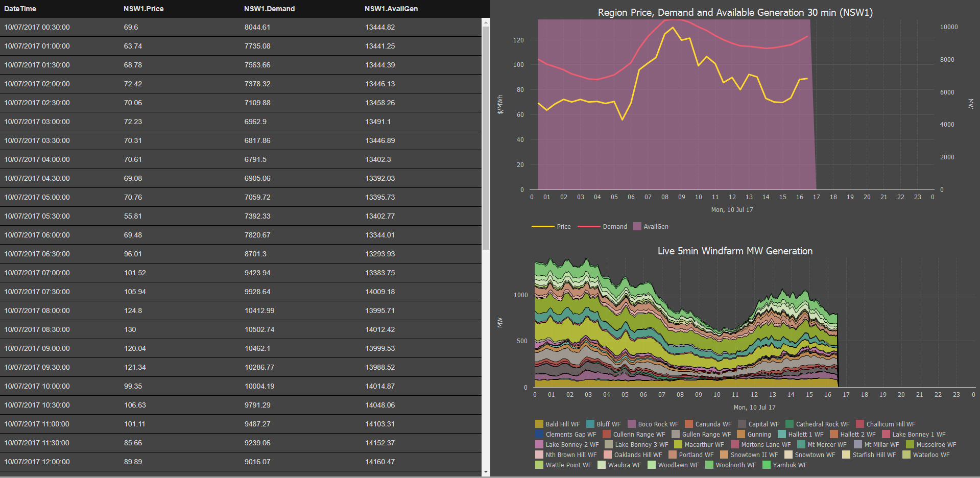Toggle Bald Hill WF legend entry

557,424
